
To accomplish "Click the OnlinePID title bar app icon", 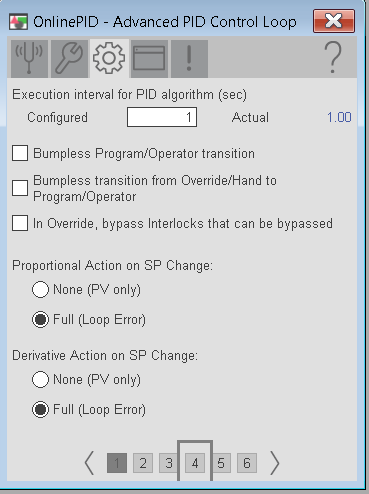I will coord(18,22).
